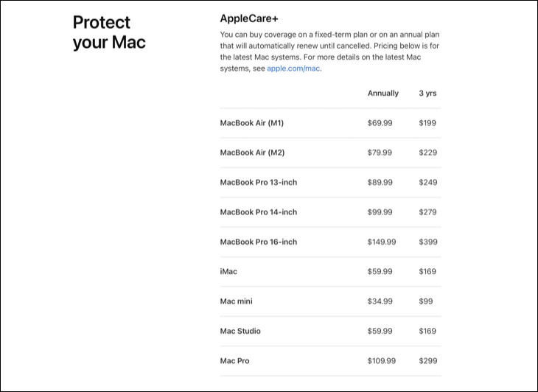The height and width of the screenshot is (392, 538).
Task: Click the $279 three-year price
Action: (427, 212)
